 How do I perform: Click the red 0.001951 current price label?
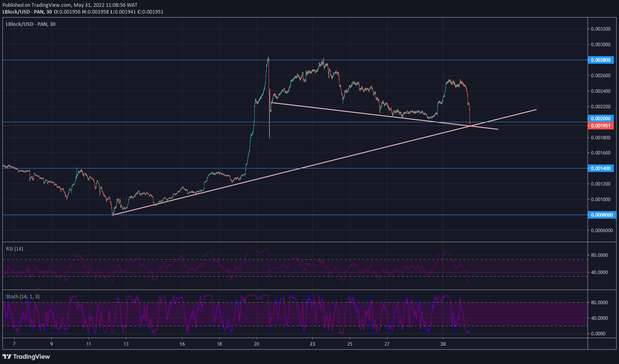(x=601, y=126)
